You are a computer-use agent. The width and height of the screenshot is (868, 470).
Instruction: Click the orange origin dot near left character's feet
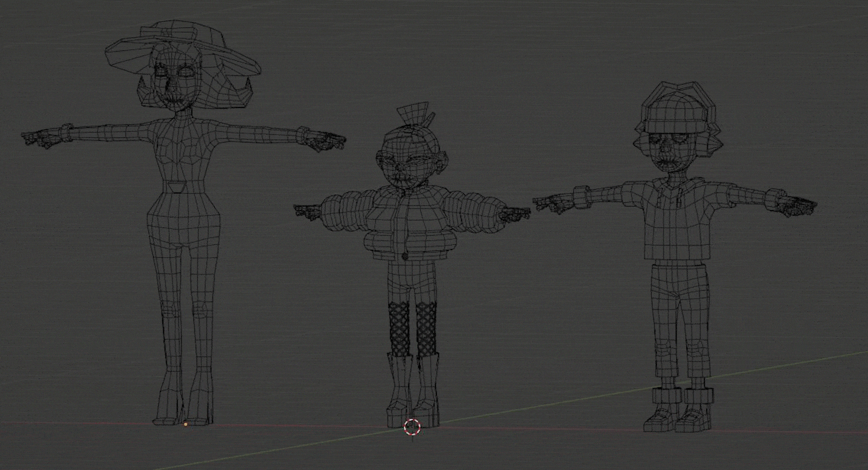click(x=186, y=424)
